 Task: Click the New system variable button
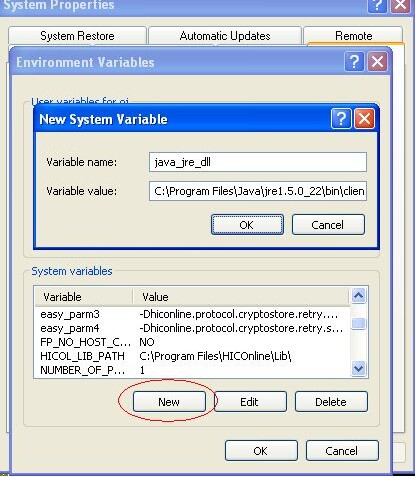[x=169, y=402]
